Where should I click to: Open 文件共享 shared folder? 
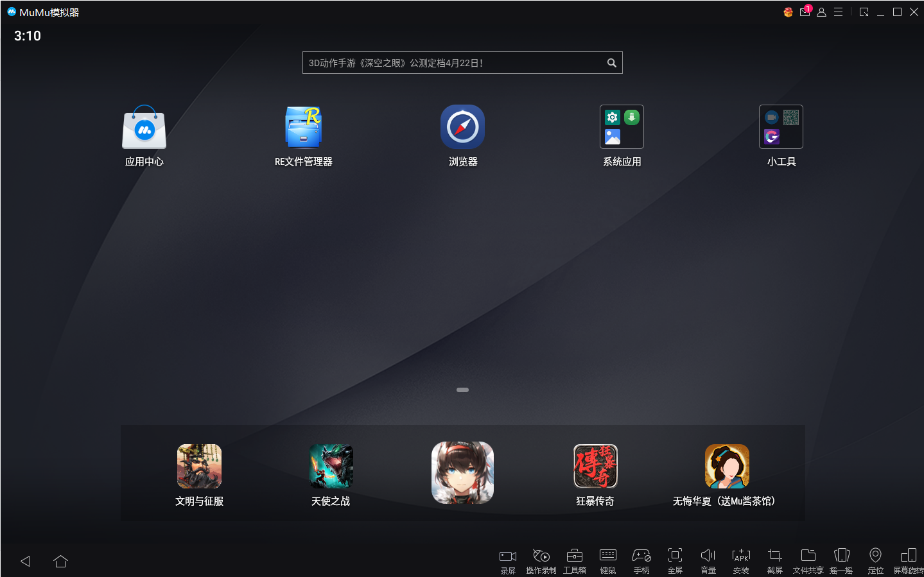[x=808, y=561]
